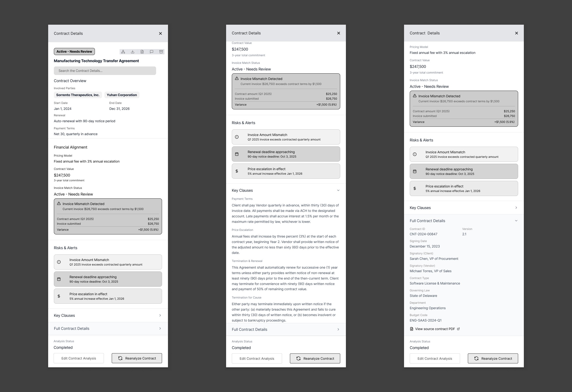Image resolution: width=572 pixels, height=392 pixels.
Task: Collapse Full Contract Details in right panel
Action: (516, 221)
